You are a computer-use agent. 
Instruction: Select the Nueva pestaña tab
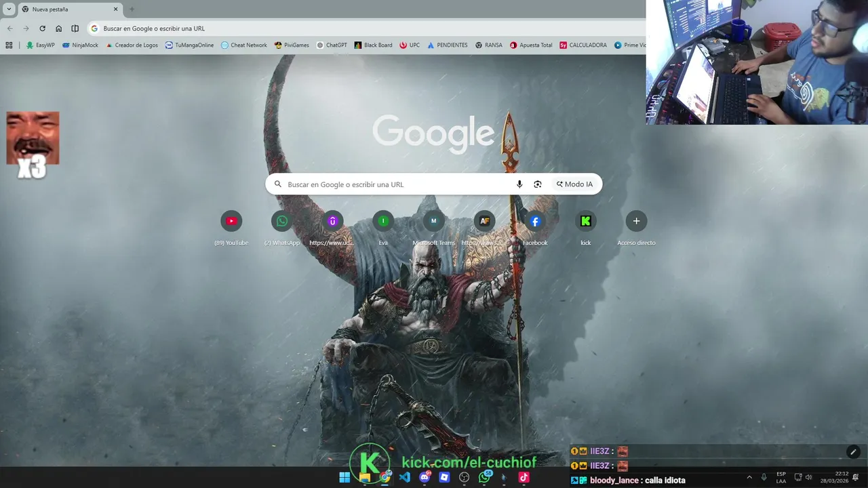click(x=70, y=9)
